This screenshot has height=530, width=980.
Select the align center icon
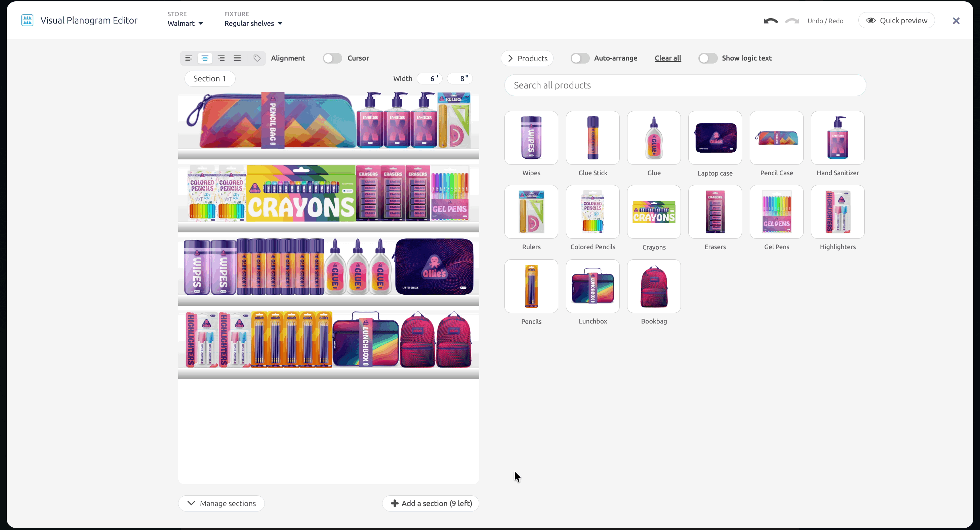[205, 58]
